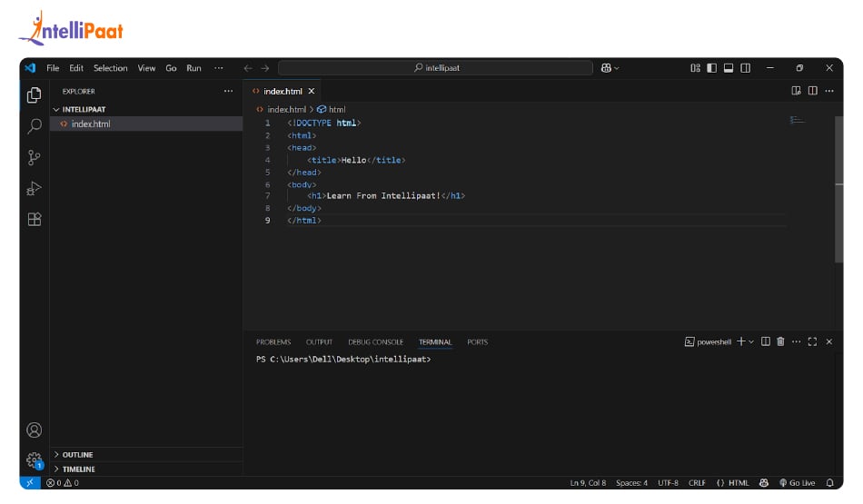
Task: Open the Copilot dropdown arrow in title bar
Action: pyautogui.click(x=617, y=68)
